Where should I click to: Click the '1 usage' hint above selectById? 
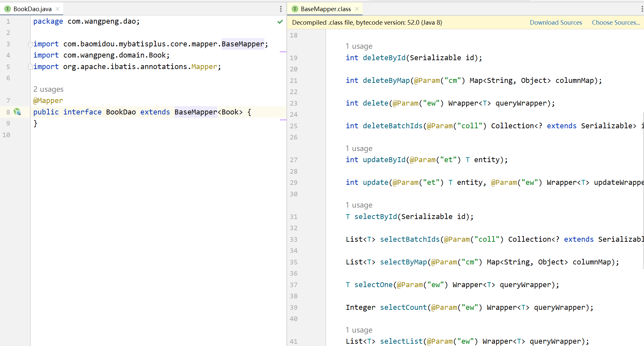pos(359,205)
